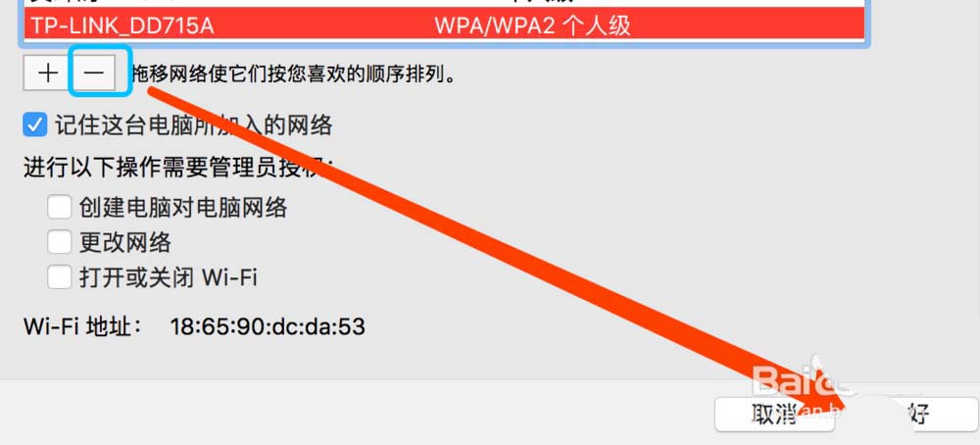
Task: Click the 更改网络 label text
Action: click(x=125, y=242)
